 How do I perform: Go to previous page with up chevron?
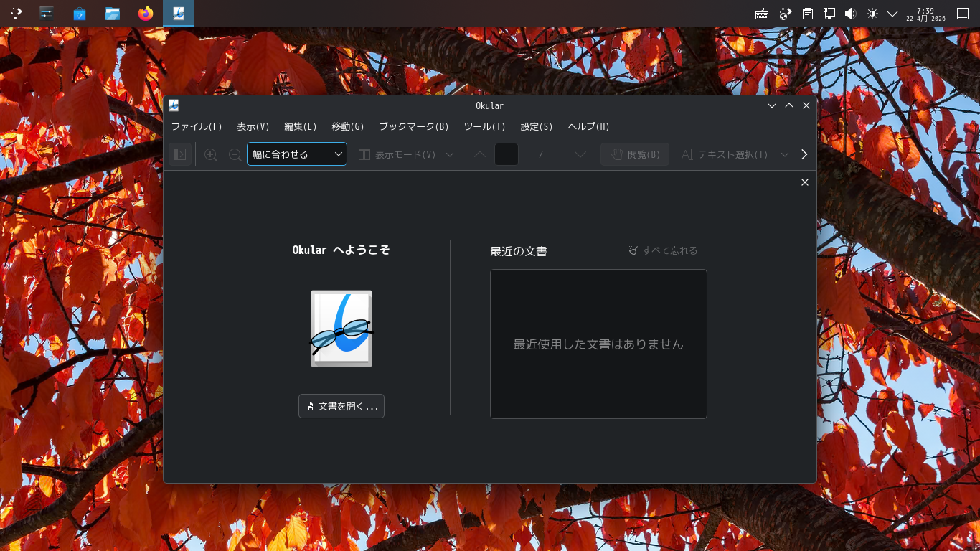pyautogui.click(x=480, y=154)
